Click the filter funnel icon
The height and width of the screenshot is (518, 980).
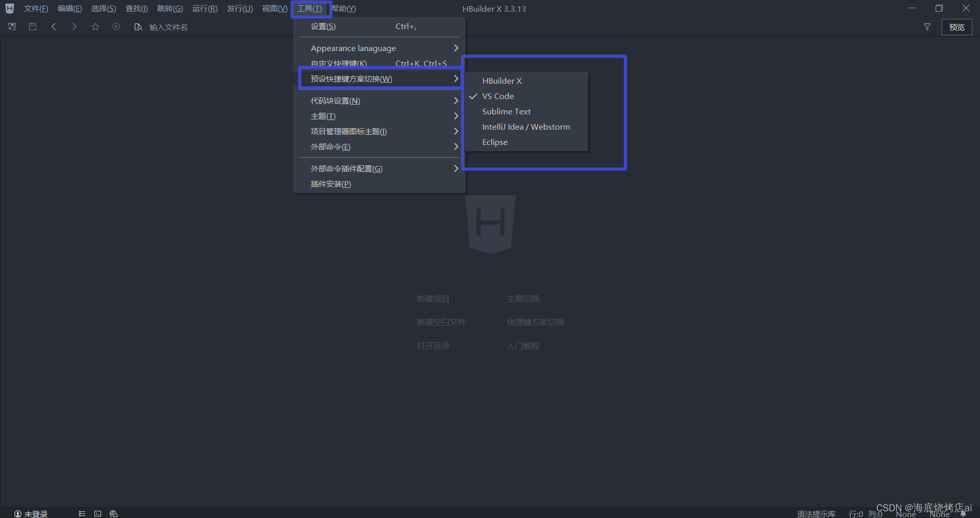pyautogui.click(x=927, y=27)
